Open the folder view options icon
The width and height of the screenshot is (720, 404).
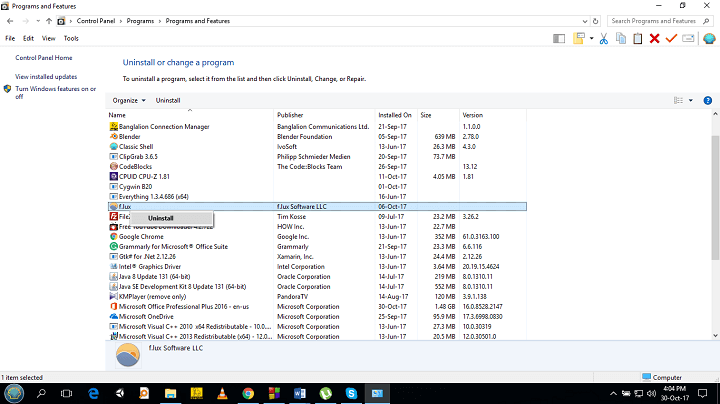point(579,39)
